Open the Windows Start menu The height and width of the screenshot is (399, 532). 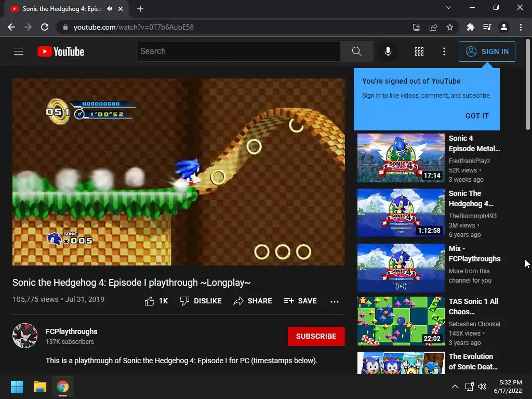point(17,387)
